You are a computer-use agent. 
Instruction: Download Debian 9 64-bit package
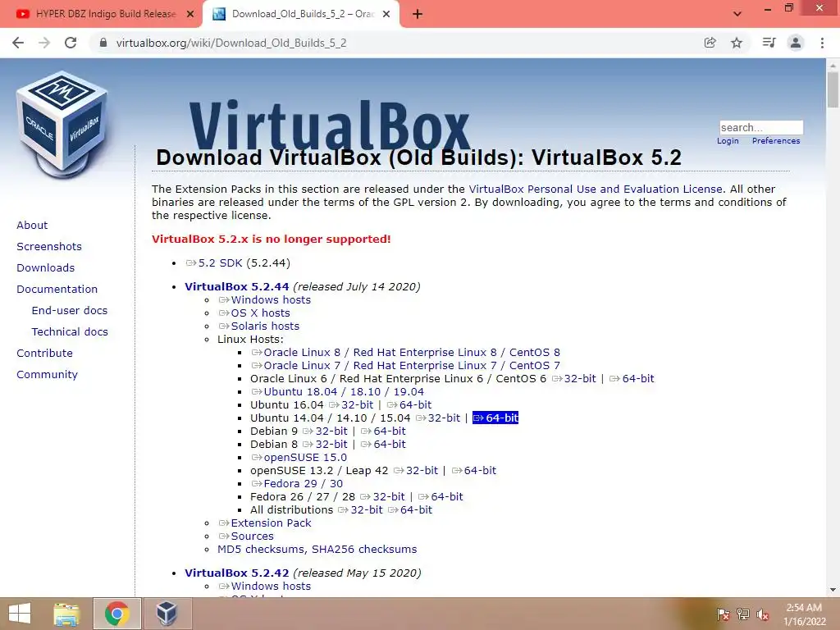click(384, 431)
